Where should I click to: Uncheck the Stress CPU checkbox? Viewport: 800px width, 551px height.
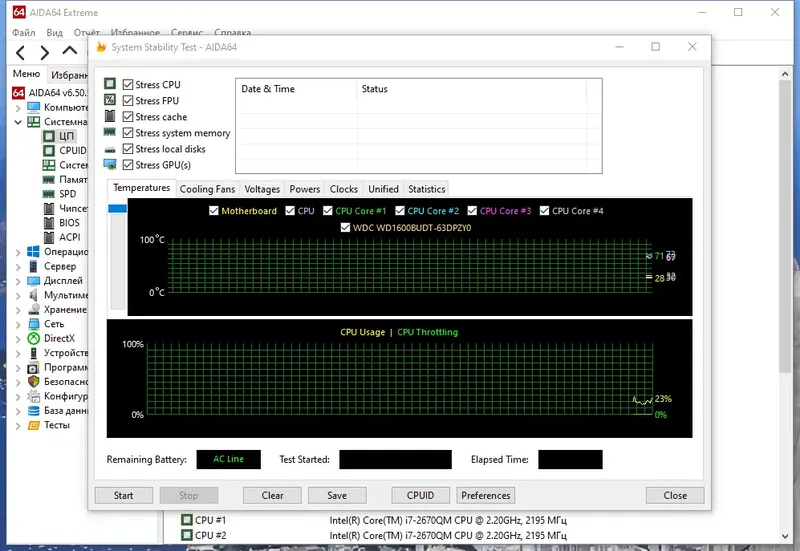coord(128,84)
